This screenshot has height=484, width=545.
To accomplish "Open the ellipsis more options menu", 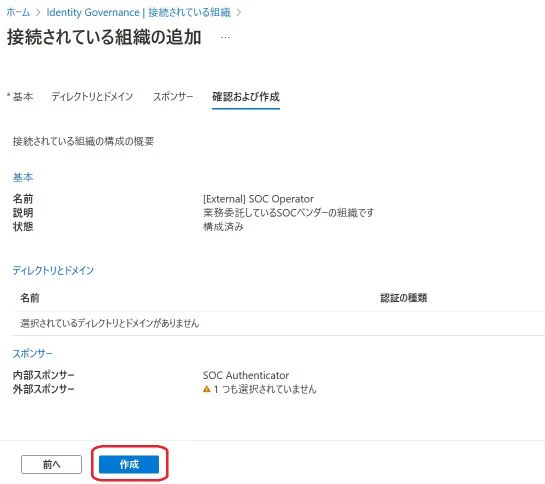I will click(225, 37).
